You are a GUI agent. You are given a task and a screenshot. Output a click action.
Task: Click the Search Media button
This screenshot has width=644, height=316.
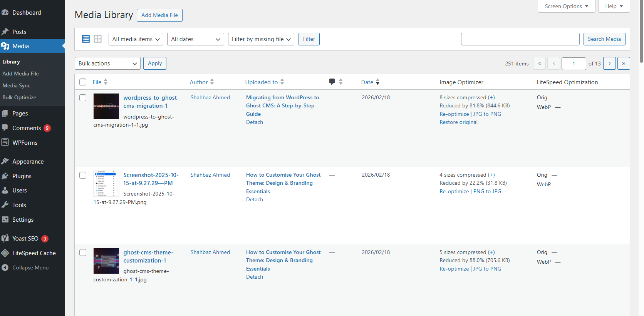point(604,39)
